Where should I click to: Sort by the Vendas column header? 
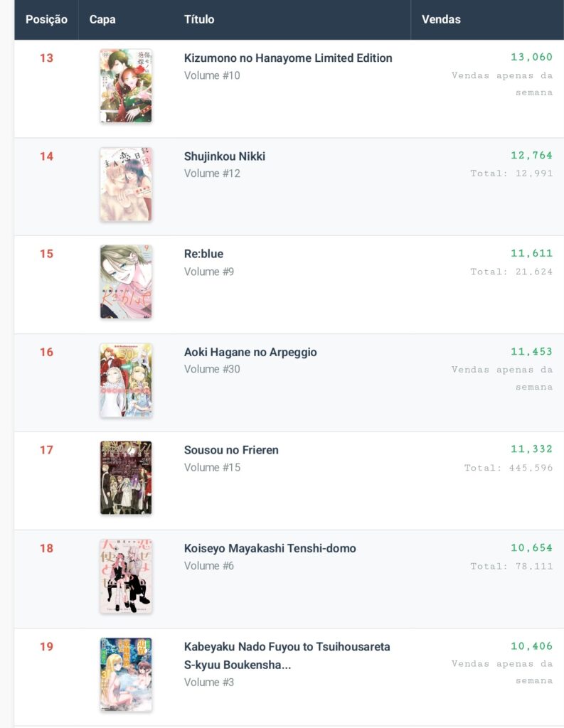441,19
